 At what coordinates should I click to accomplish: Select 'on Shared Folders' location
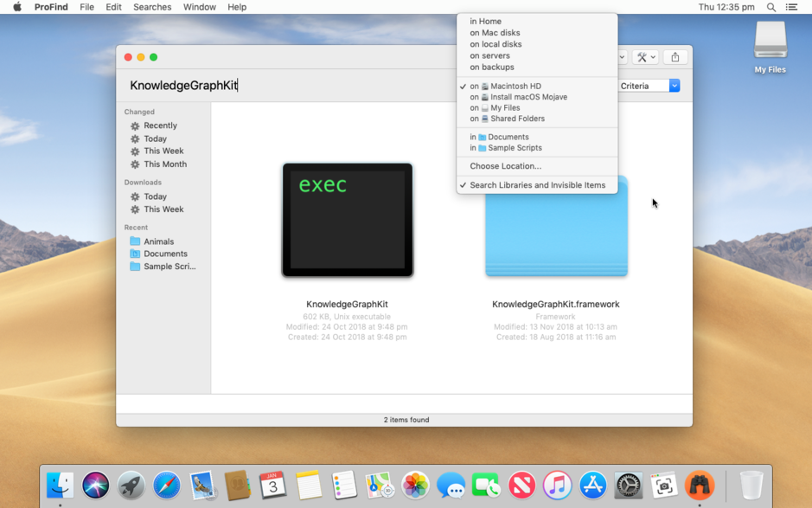(x=537, y=119)
